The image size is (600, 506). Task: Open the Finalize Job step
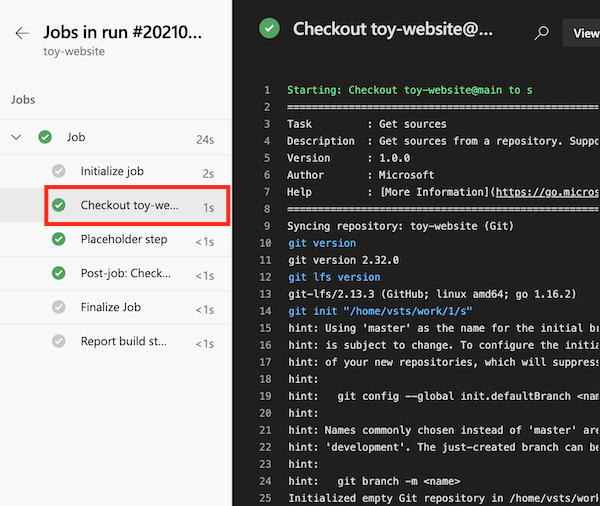(115, 307)
